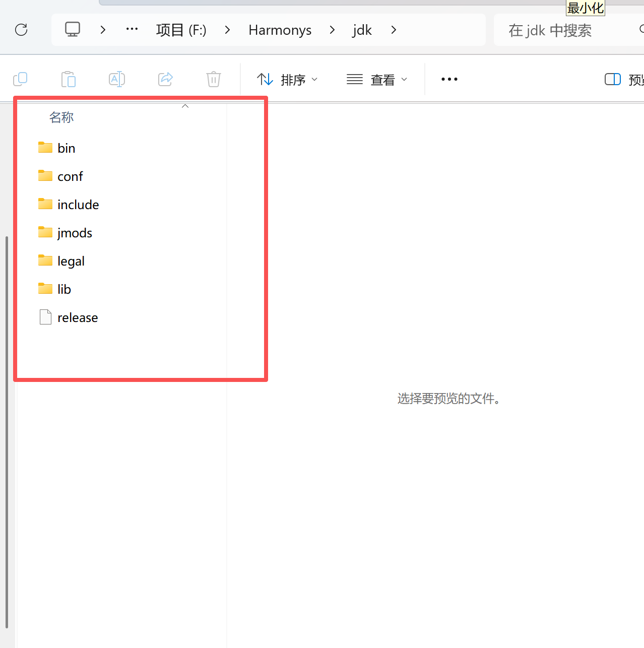644x648 pixels.
Task: Click Harmonys in the breadcrumb path
Action: point(280,30)
